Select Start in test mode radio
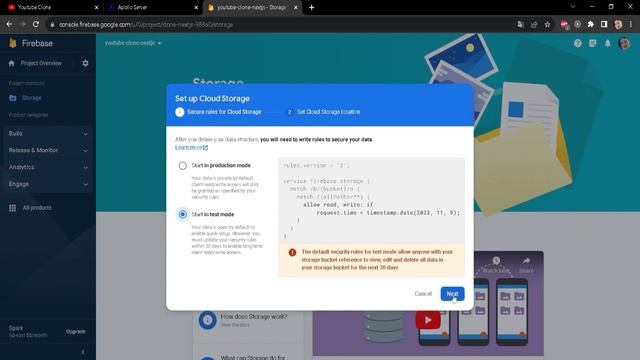The image size is (640, 360). [x=182, y=214]
